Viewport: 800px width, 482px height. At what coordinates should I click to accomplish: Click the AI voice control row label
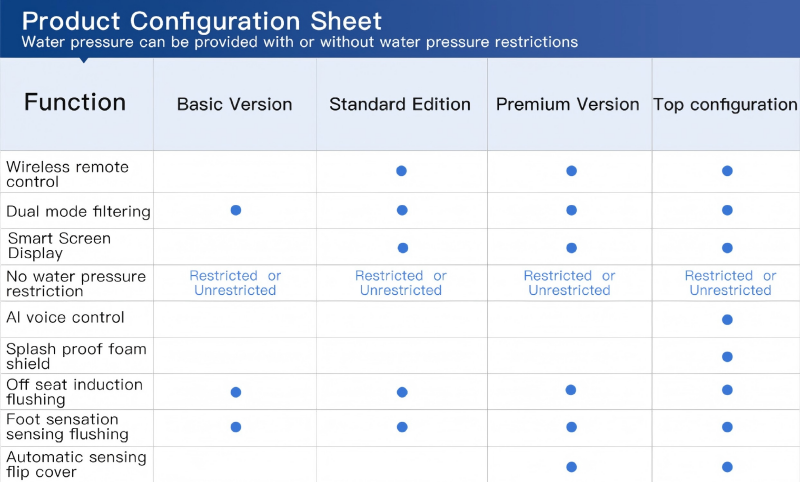tap(65, 318)
